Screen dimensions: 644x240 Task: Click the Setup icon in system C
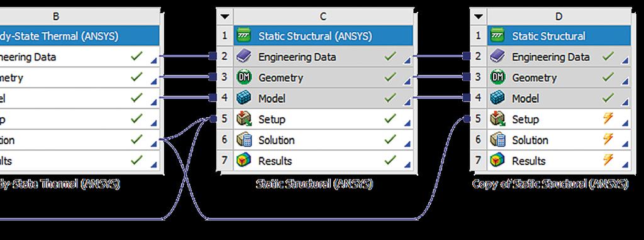point(244,120)
